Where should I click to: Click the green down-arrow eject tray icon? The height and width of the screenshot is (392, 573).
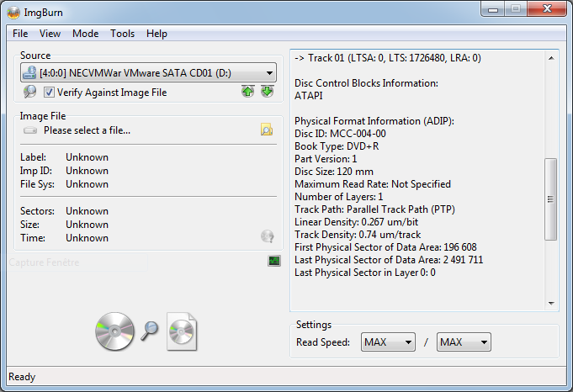point(267,92)
